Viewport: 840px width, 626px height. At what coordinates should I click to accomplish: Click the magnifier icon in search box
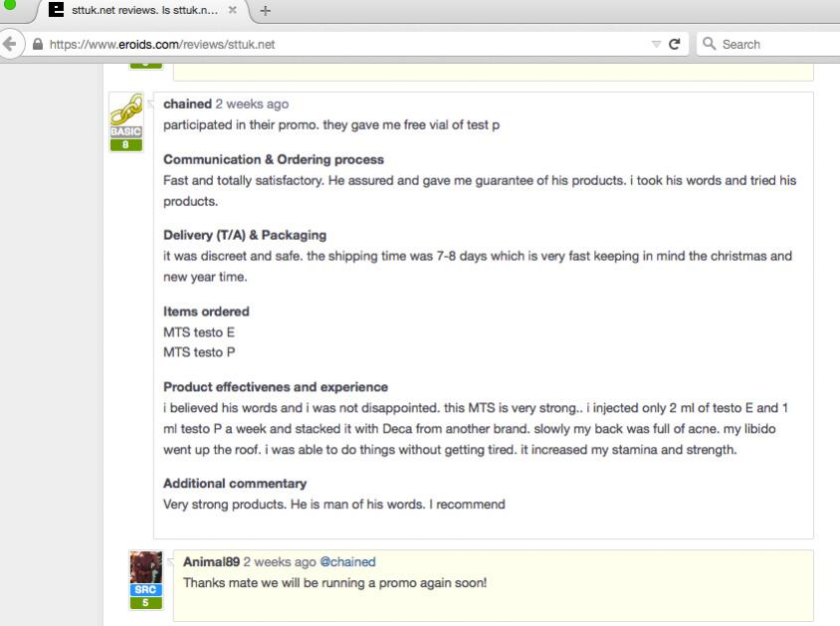coord(709,44)
